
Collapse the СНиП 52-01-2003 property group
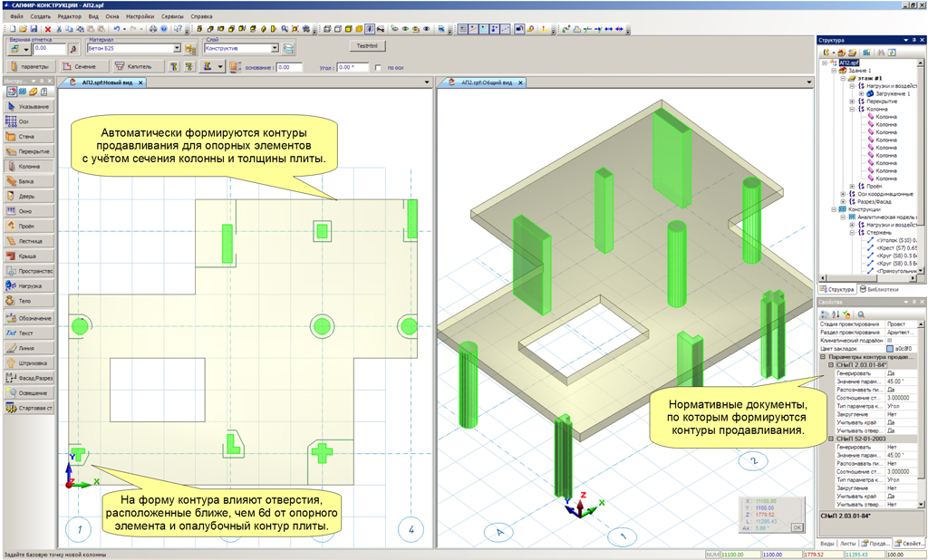[832, 439]
